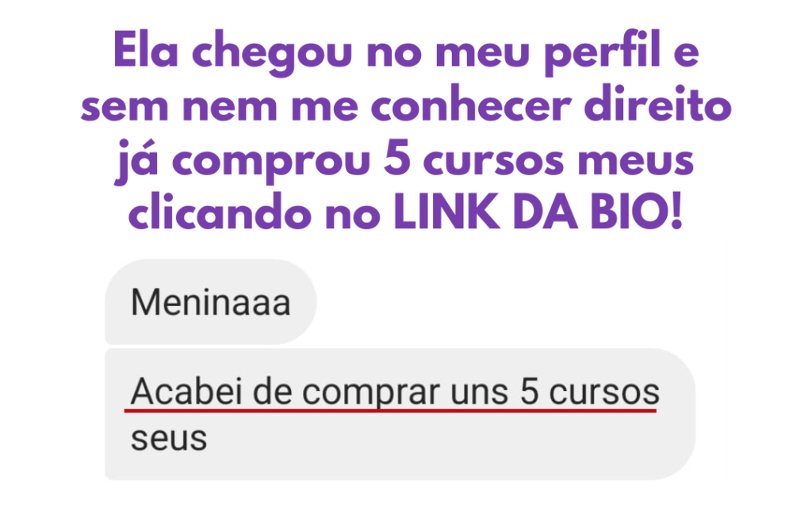Click the number 5 in chat message
The height and width of the screenshot is (521, 812).
tap(529, 392)
